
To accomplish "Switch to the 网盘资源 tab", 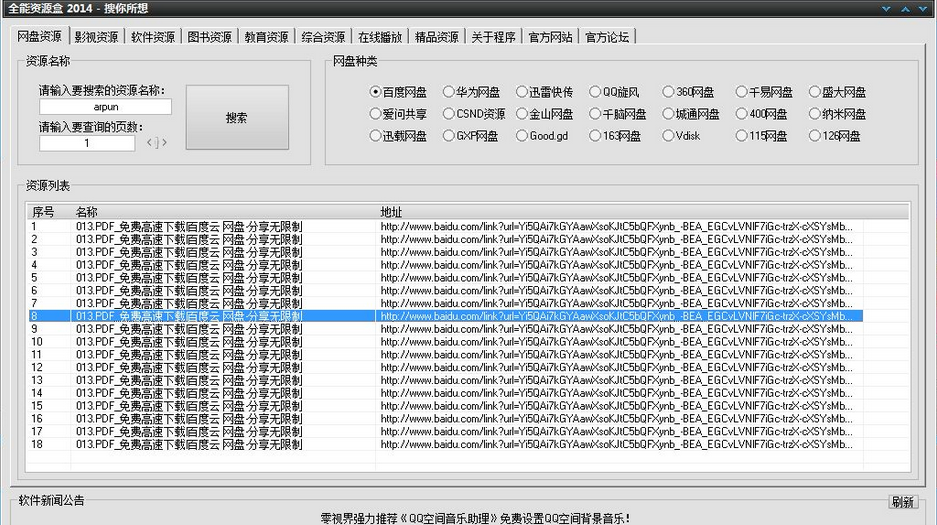I will [39, 36].
